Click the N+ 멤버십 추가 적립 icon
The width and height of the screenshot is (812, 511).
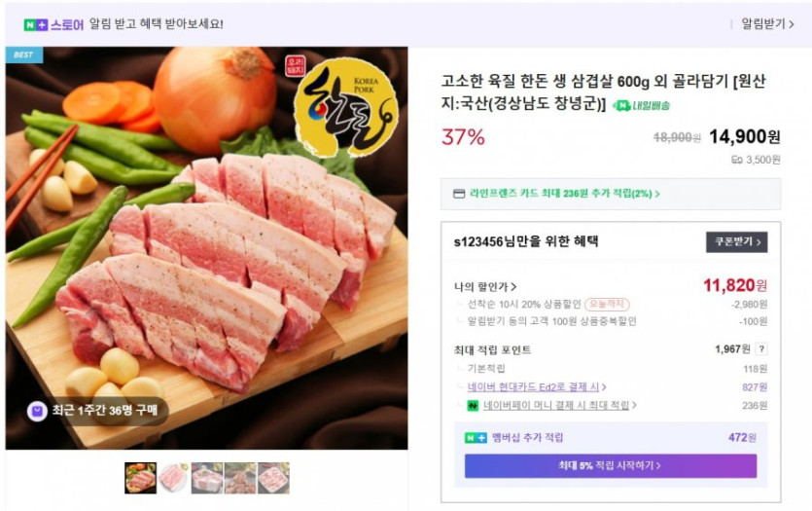475,437
